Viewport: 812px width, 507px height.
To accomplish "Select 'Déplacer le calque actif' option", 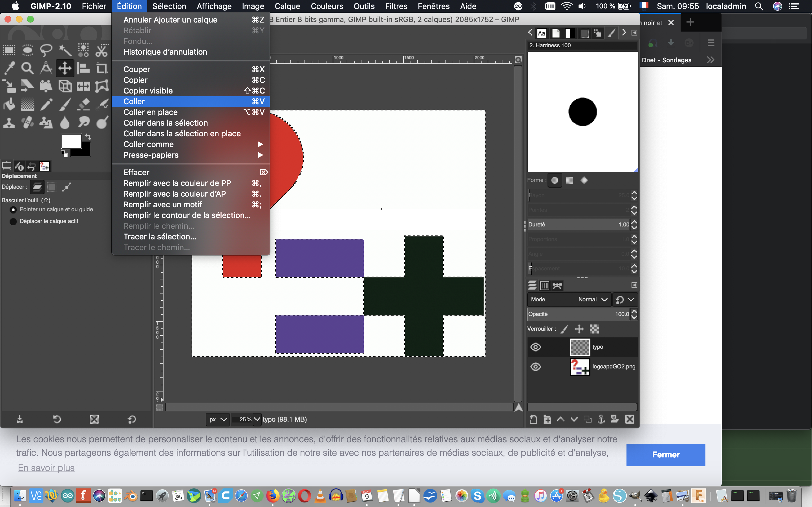I will 14,222.
